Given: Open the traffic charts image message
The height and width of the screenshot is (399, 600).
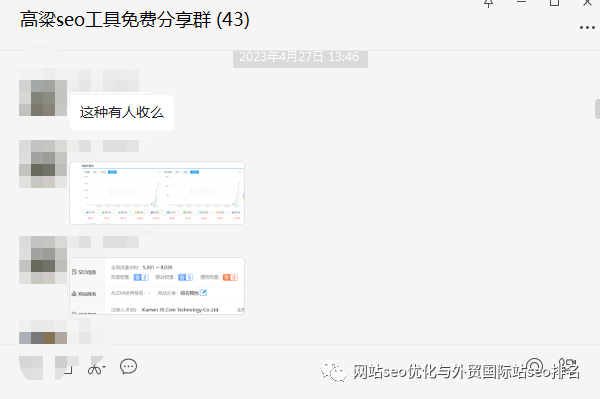Looking at the screenshot, I should click(157, 193).
